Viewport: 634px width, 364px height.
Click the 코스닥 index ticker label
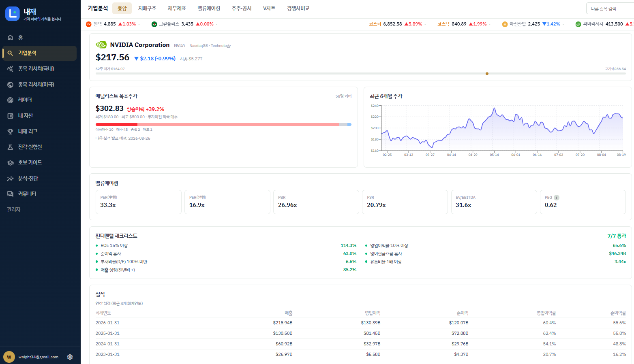[443, 24]
